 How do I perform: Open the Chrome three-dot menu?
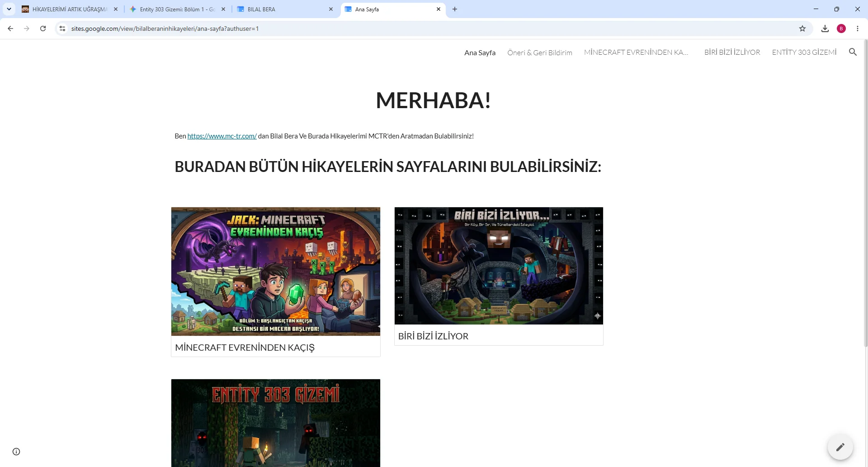pyautogui.click(x=858, y=29)
